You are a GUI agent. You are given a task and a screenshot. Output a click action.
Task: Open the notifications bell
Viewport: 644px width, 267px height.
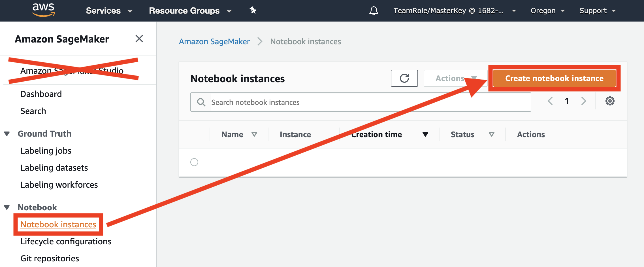click(x=374, y=10)
